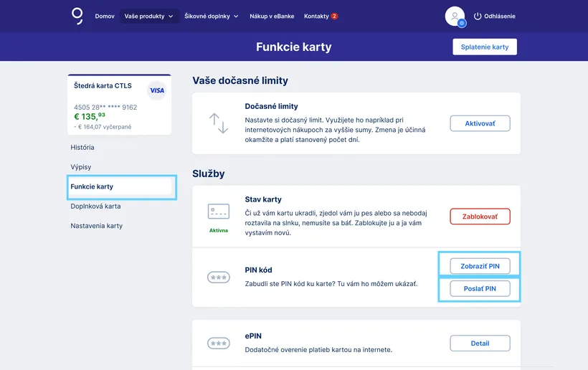The image size is (588, 370).
Task: Open the user profile avatar
Action: tap(455, 16)
